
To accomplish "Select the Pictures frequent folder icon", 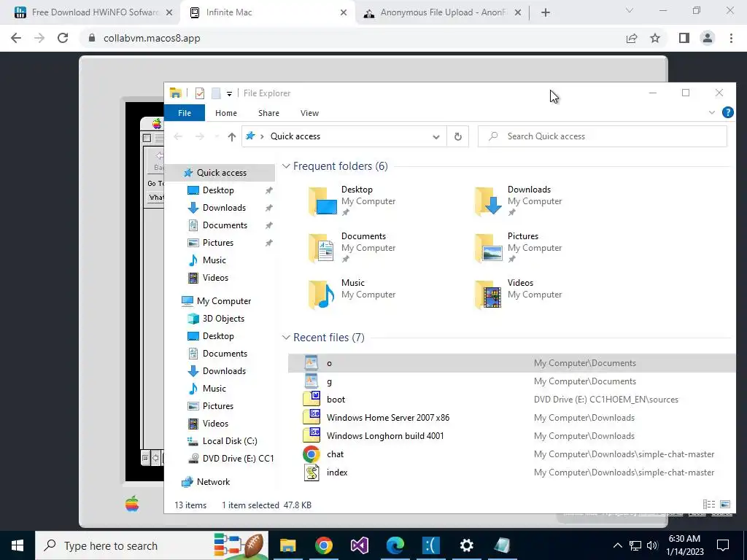I will pos(488,248).
